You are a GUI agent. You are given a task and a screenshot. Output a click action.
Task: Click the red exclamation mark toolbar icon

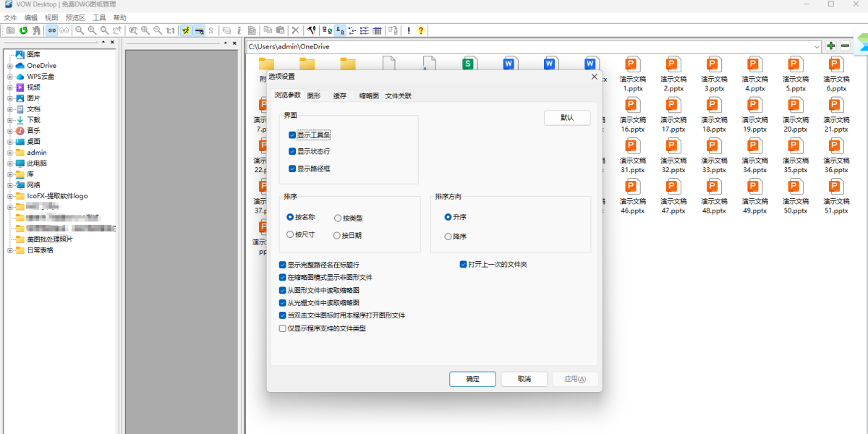click(x=409, y=30)
